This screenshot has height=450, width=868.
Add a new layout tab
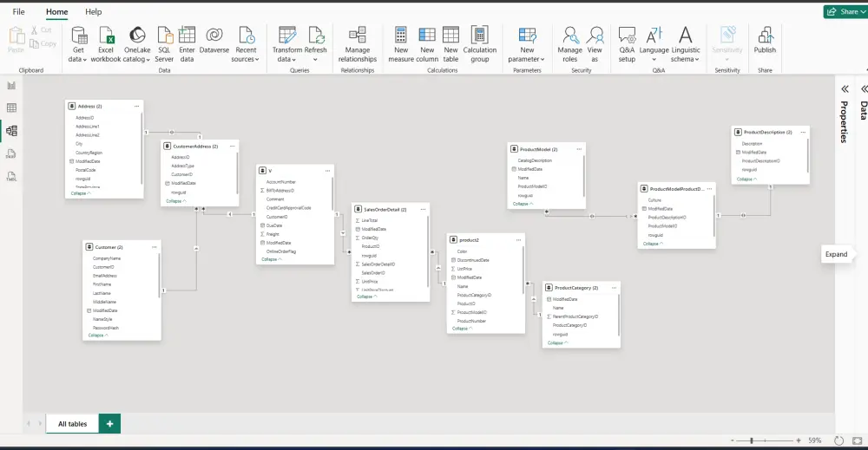[x=109, y=424]
